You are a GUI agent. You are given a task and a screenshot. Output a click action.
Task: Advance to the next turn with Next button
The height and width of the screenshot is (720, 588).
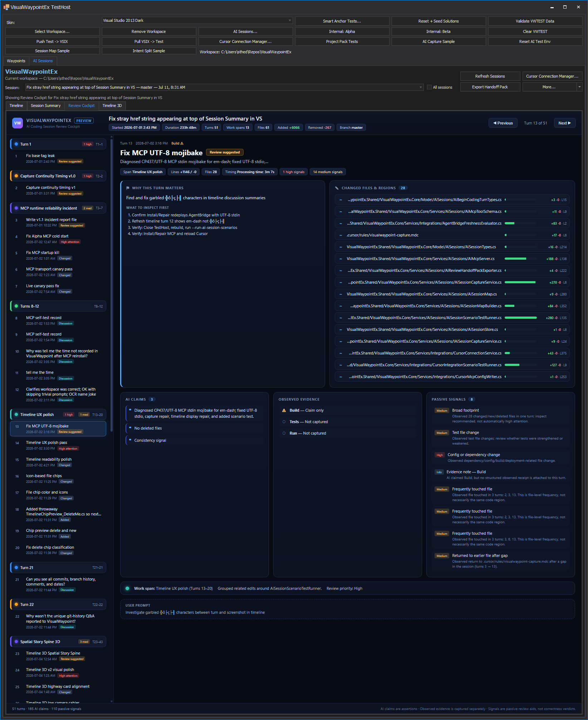coord(565,123)
